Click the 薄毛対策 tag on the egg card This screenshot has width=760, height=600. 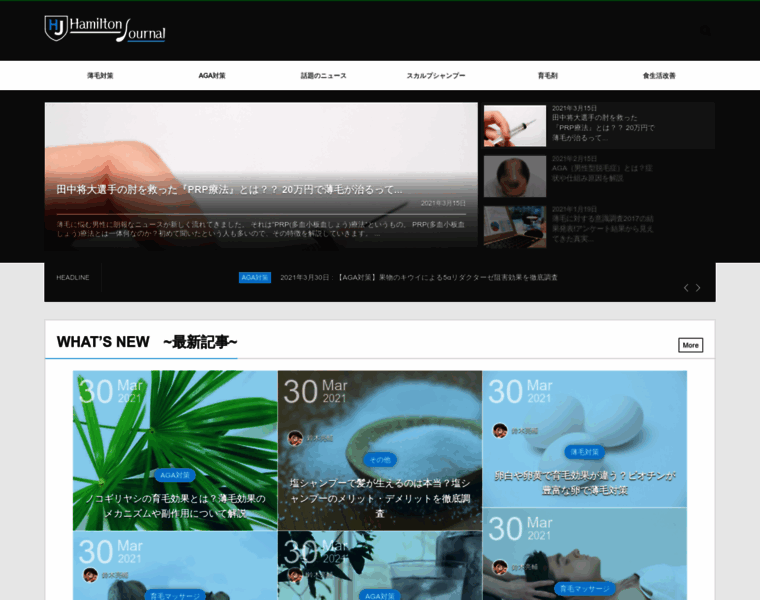[585, 452]
